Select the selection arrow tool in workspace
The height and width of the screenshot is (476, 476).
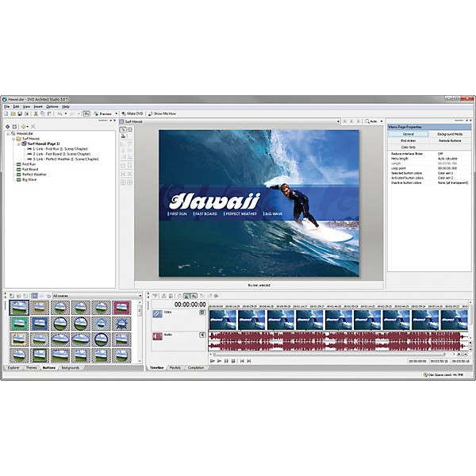click(123, 129)
